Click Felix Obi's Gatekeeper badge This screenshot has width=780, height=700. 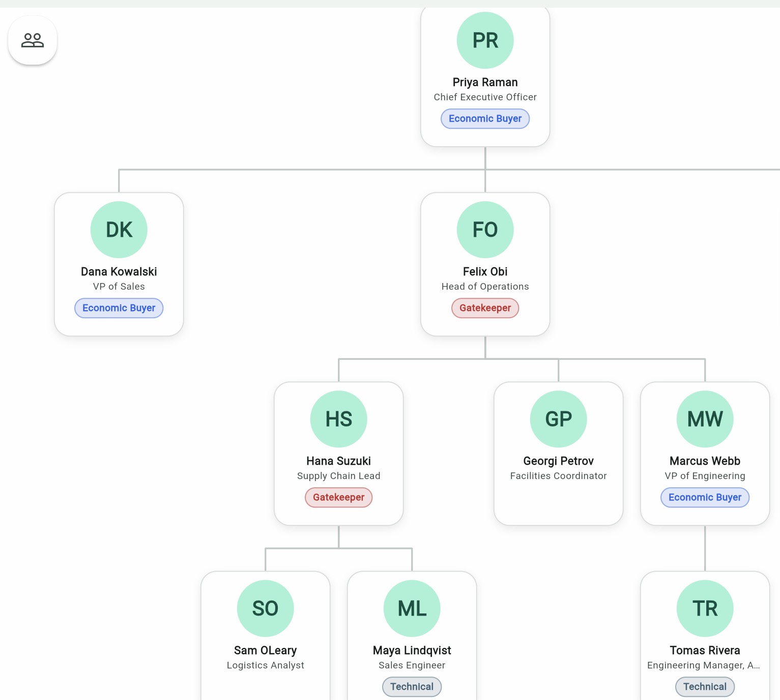(485, 308)
